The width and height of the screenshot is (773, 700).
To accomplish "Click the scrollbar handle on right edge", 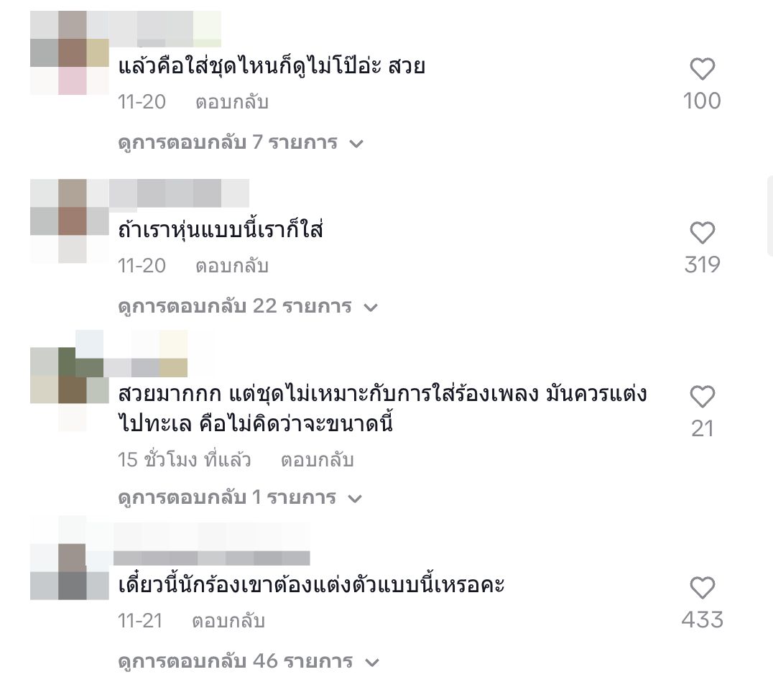I will point(770,215).
